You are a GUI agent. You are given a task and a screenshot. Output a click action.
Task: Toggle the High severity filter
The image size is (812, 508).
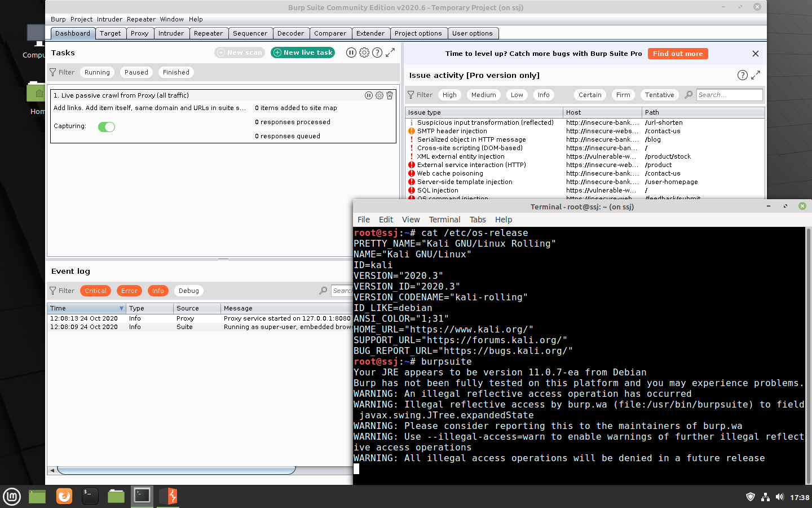(449, 95)
